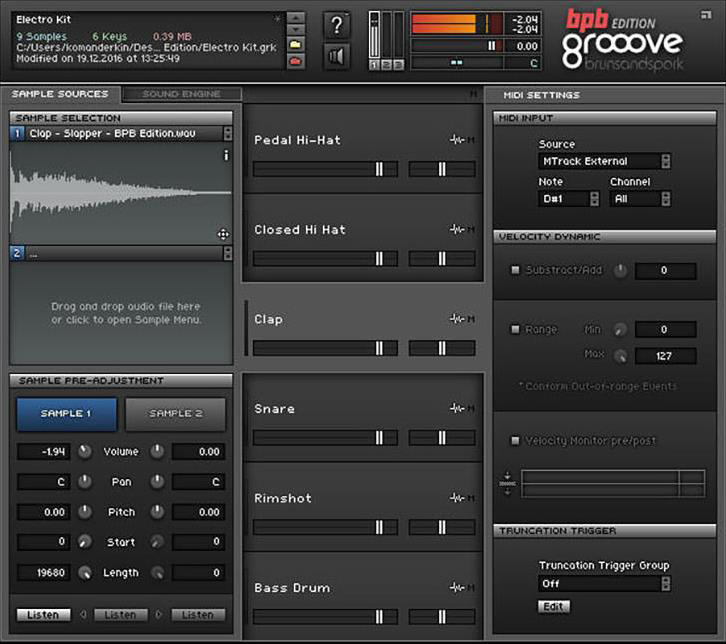
Task: Click the speaker audition icon
Action: [337, 57]
